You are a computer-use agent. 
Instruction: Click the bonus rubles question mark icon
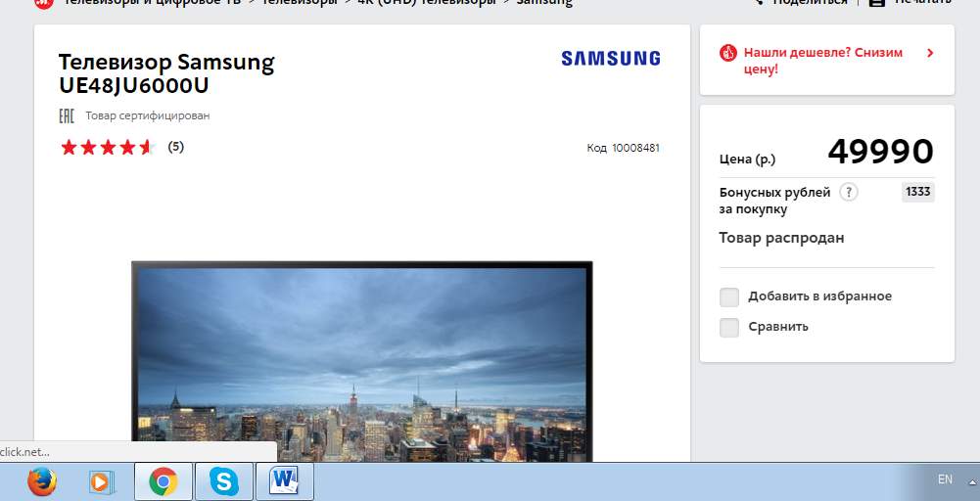coord(849,192)
